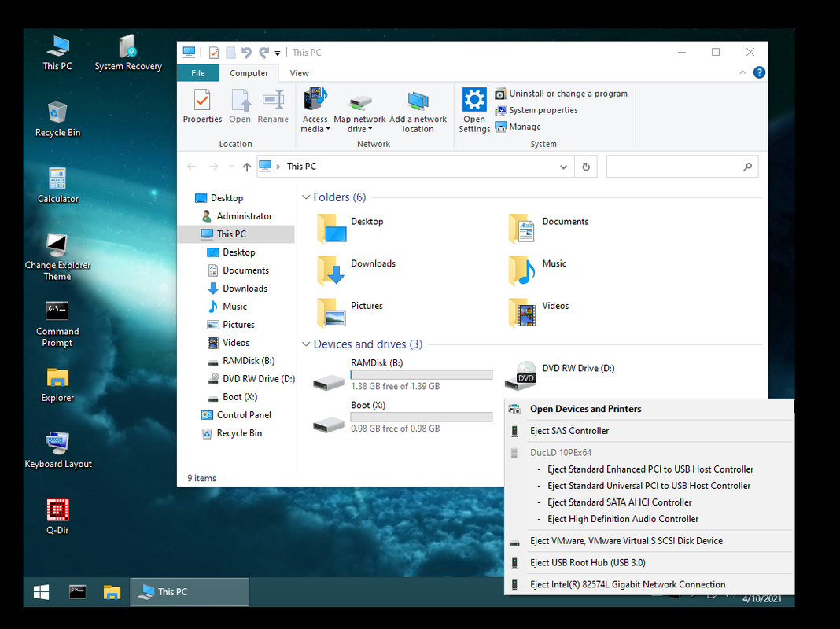Click Uninstall or change a program

pyautogui.click(x=561, y=94)
